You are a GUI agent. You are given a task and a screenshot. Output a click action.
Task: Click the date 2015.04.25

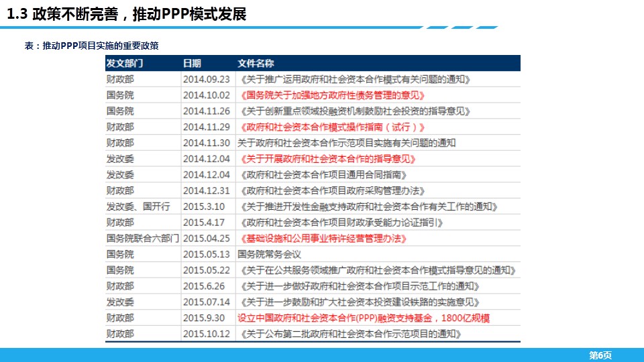click(207, 239)
